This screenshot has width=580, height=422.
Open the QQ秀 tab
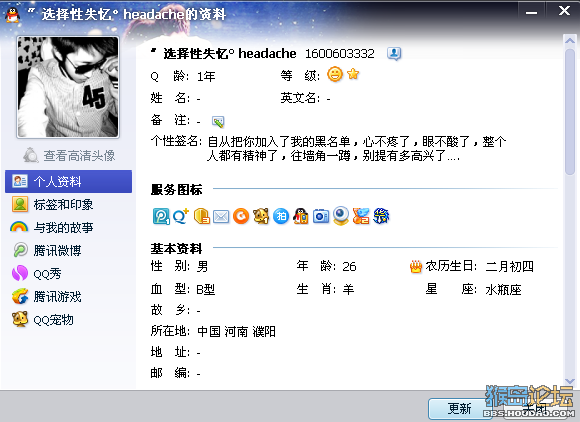tap(68, 274)
